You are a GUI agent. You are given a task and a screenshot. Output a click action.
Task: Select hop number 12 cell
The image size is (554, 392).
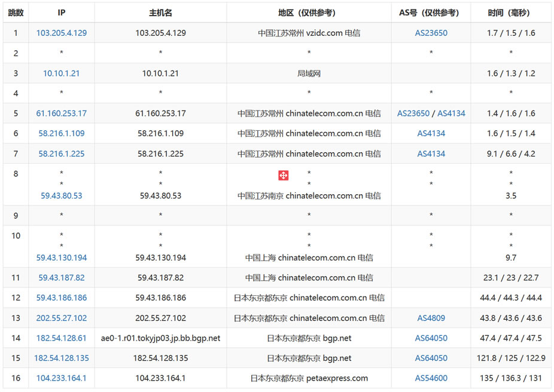(x=16, y=298)
